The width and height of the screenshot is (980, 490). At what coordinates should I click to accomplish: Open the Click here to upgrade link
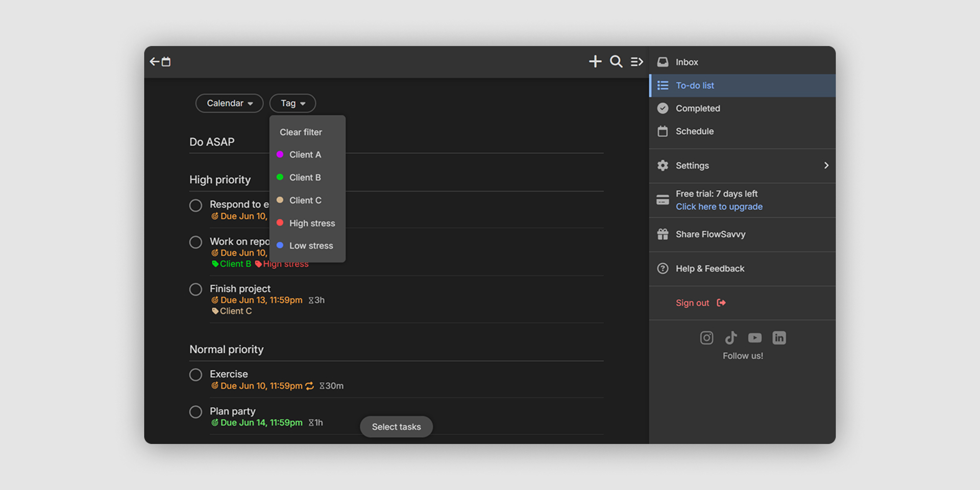click(x=719, y=207)
